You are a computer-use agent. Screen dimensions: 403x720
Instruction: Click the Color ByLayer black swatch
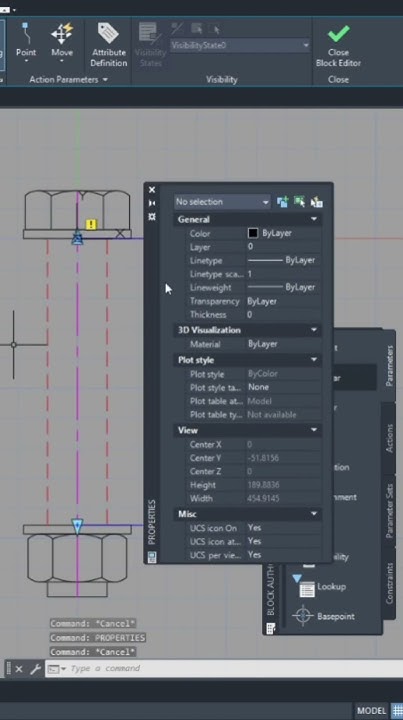253,233
